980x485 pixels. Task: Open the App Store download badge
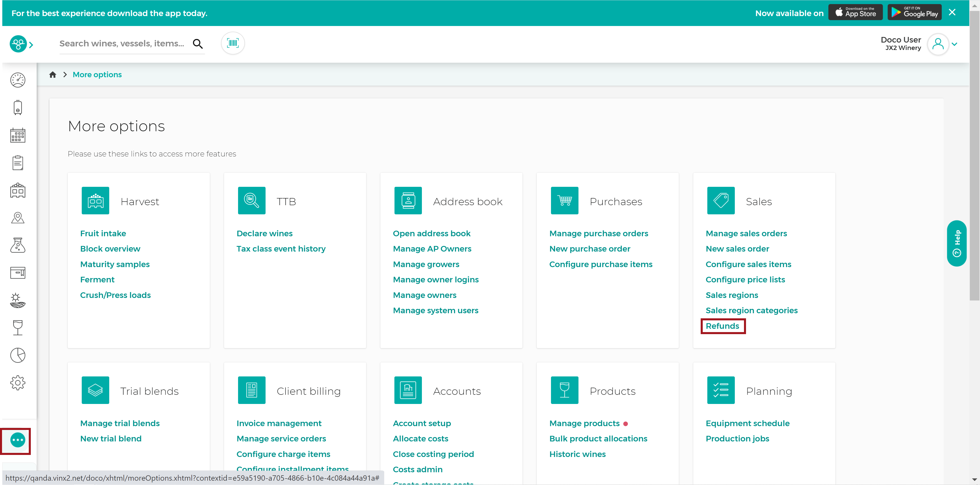(855, 12)
